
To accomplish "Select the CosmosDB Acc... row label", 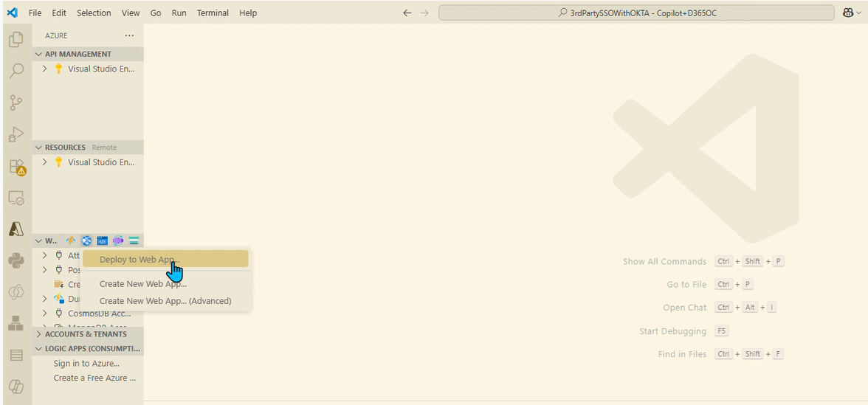I will coord(99,313).
